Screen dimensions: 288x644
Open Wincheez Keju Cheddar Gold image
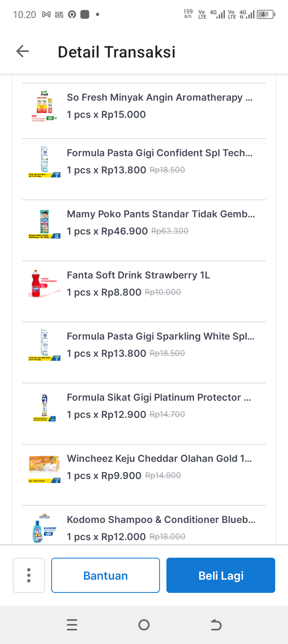(x=44, y=467)
